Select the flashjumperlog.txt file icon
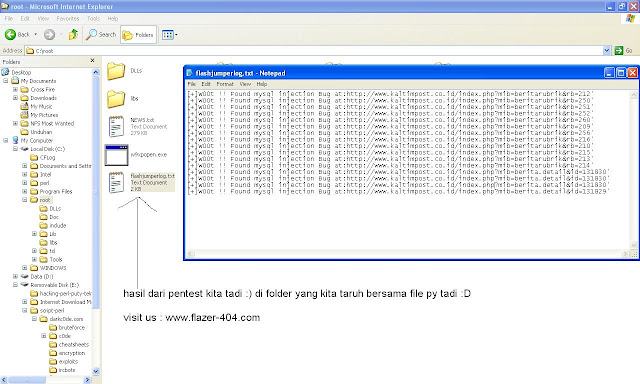This screenshot has width=640, height=384. 116,182
